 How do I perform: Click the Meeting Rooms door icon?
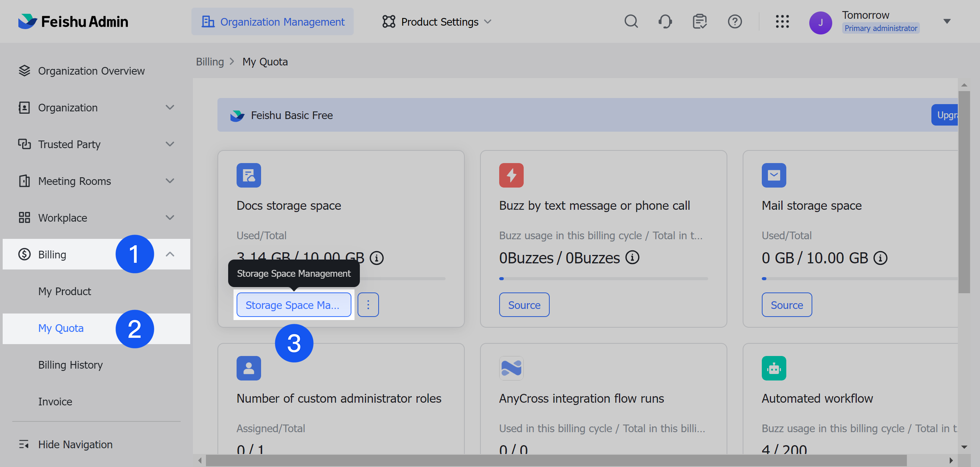tap(24, 181)
